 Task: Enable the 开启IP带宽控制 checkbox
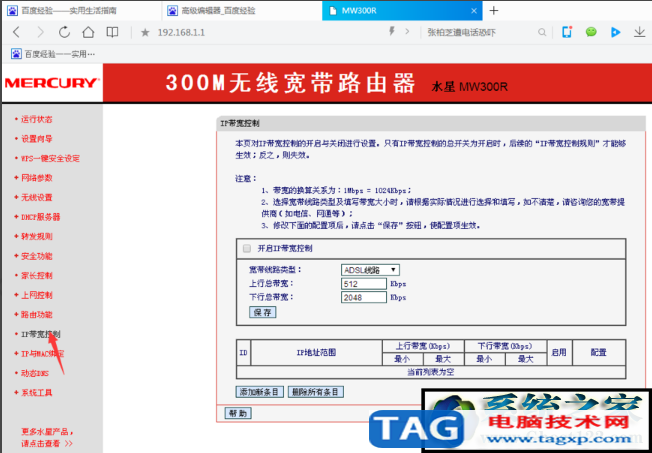pyautogui.click(x=247, y=249)
